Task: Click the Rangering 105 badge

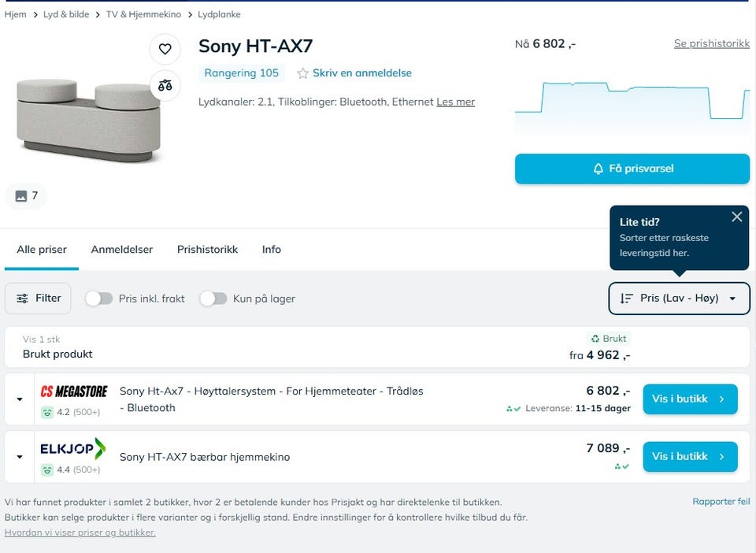Action: (x=242, y=73)
